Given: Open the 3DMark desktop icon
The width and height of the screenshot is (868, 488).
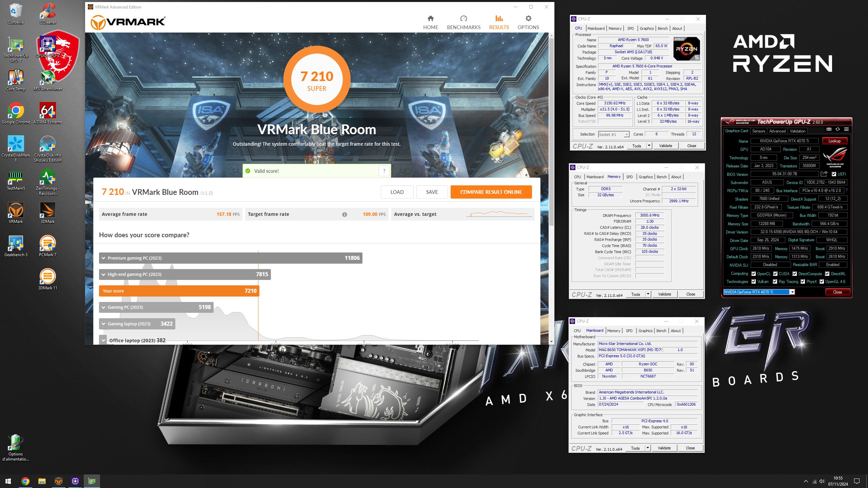Looking at the screenshot, I should (48, 213).
